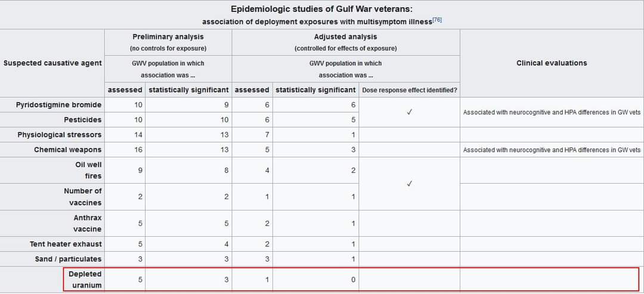Click the dose response checkmark for Pyridostigmine

tap(410, 112)
